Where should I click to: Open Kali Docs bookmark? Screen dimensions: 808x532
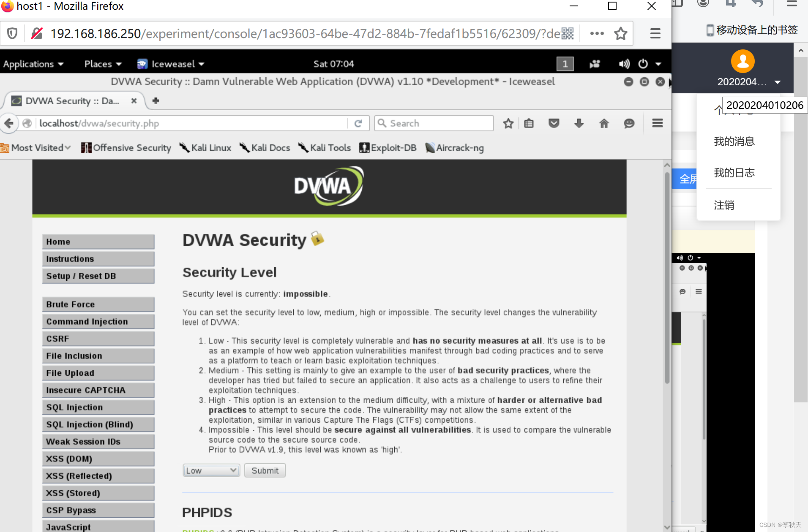coord(265,148)
